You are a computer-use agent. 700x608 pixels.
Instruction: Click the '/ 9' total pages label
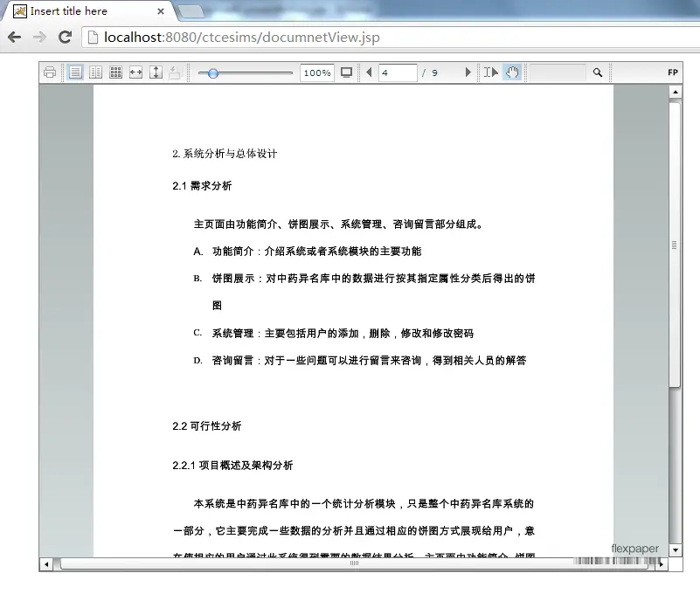pos(429,73)
